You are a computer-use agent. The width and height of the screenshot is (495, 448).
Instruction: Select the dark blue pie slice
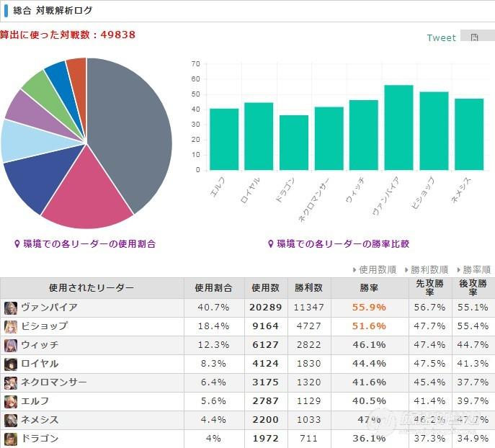pyautogui.click(x=41, y=178)
